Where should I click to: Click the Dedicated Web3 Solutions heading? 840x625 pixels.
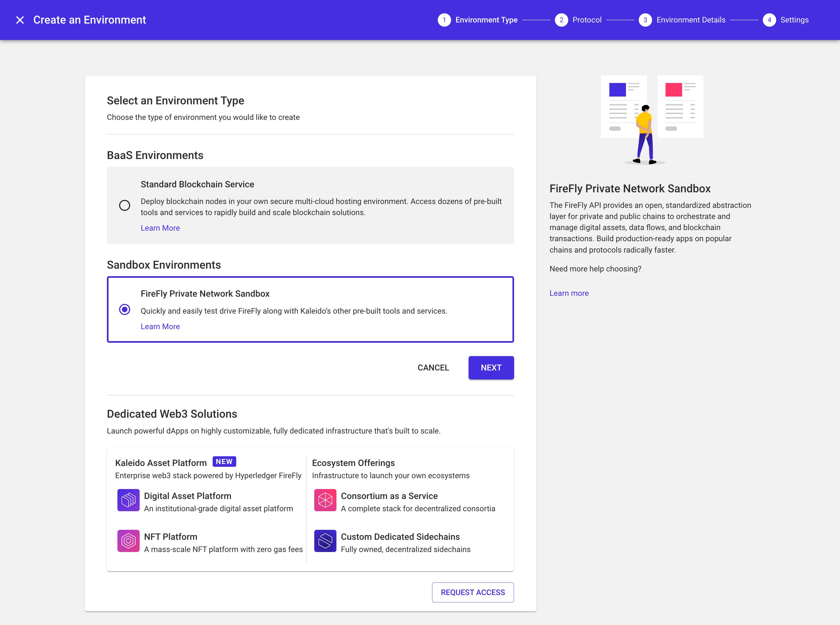pyautogui.click(x=172, y=414)
